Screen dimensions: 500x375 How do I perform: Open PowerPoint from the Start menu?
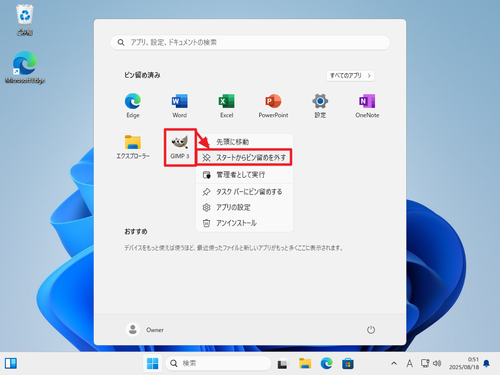pyautogui.click(x=273, y=106)
